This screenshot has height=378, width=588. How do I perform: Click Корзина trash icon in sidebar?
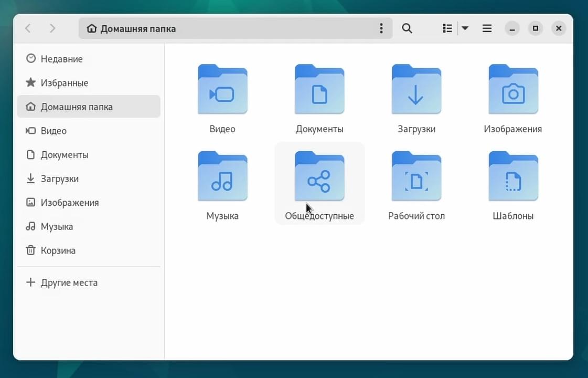click(x=31, y=250)
